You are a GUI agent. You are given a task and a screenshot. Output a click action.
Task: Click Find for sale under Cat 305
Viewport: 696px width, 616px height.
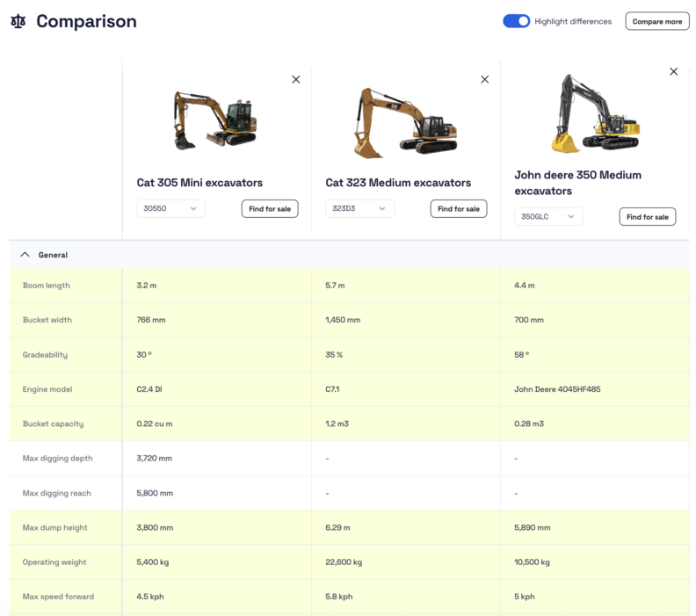click(270, 208)
